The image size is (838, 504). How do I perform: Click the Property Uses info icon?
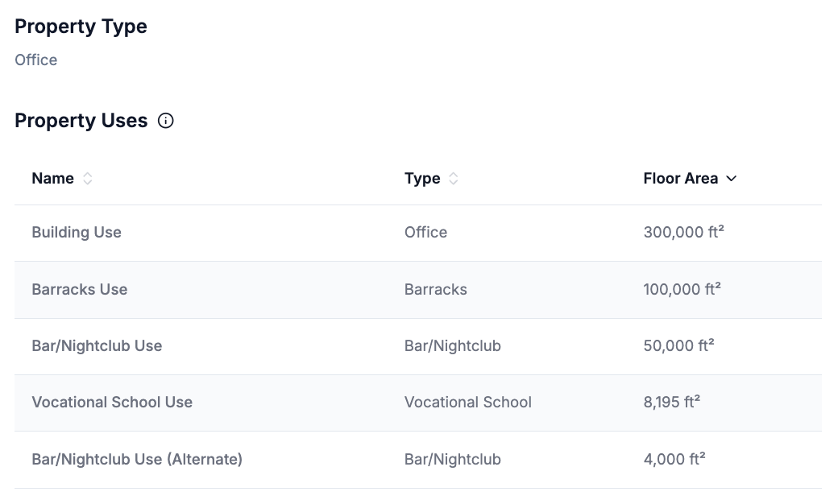166,121
